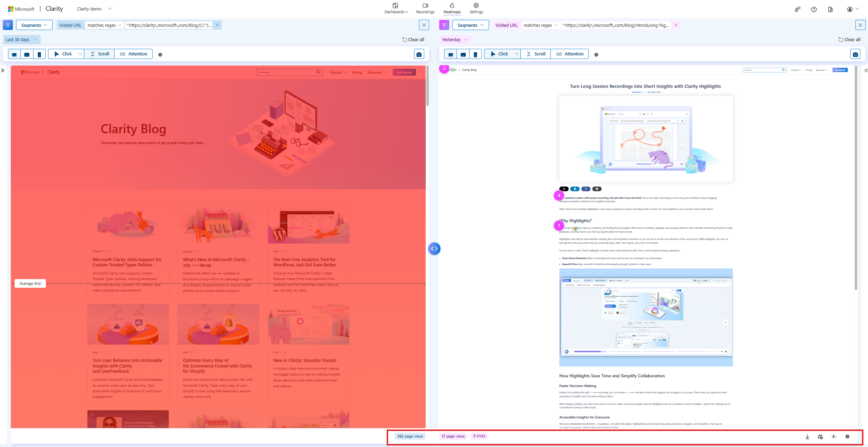Open Segments dropdown in left heatmap
The image size is (868, 447).
pos(34,25)
